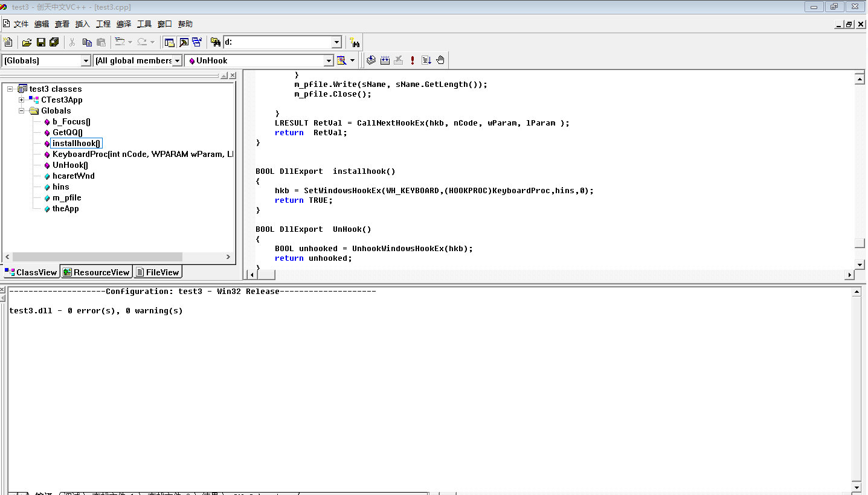868x495 pixels.
Task: Click the Build project icon
Action: [385, 60]
